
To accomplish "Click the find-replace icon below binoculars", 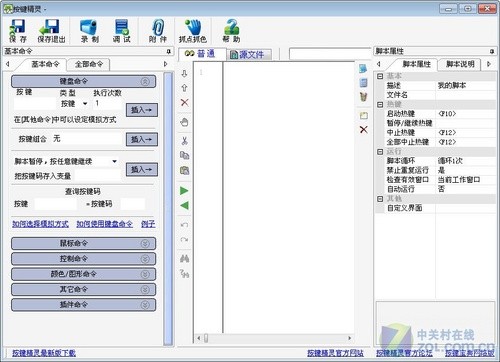I will point(184,273).
